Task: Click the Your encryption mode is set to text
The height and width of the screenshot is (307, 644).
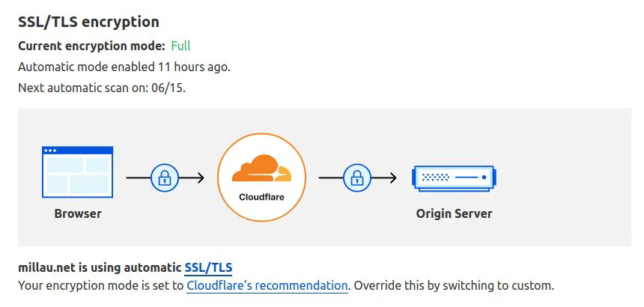Action: click(x=101, y=285)
